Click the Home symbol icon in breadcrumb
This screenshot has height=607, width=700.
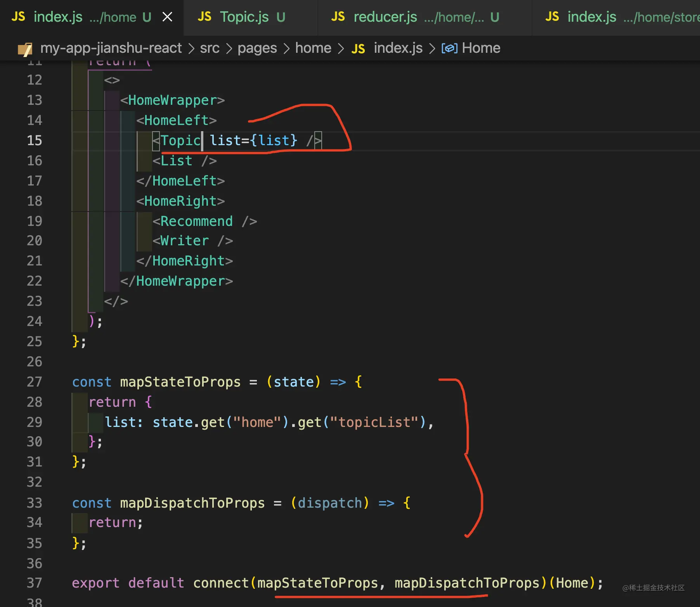coord(449,49)
